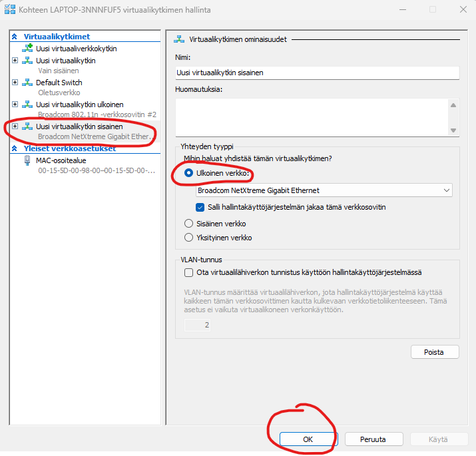Choose the Yksityinen verkko radio option
This screenshot has height=456, width=476.
[x=188, y=238]
